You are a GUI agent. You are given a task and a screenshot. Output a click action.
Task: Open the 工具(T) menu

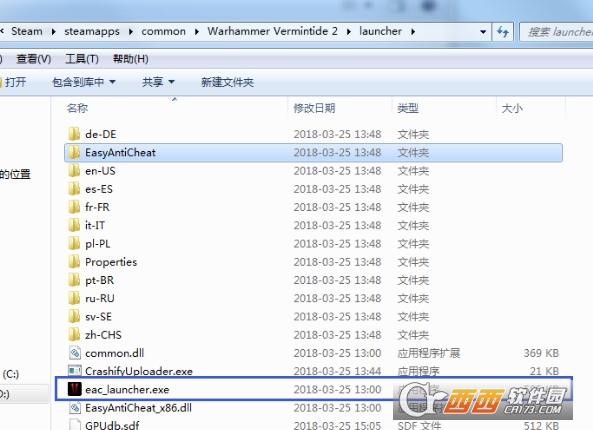(x=82, y=59)
